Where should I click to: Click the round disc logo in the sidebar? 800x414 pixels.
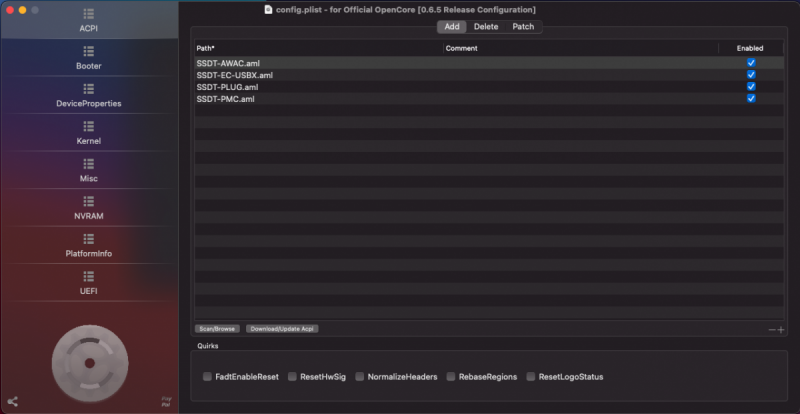(x=90, y=363)
